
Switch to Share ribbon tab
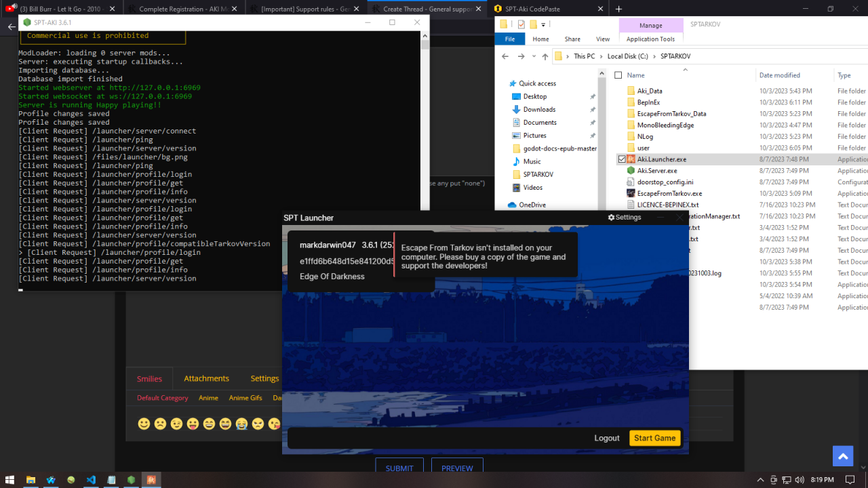[572, 39]
